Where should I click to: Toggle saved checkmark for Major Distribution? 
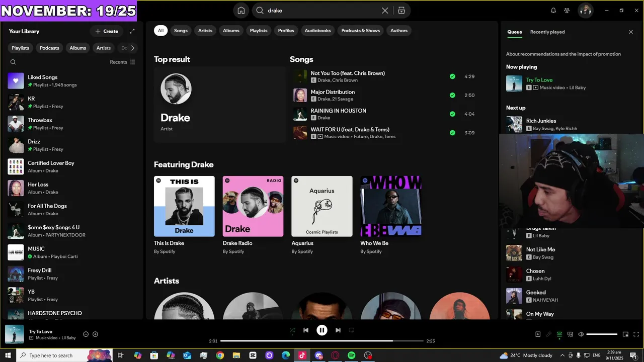point(452,95)
